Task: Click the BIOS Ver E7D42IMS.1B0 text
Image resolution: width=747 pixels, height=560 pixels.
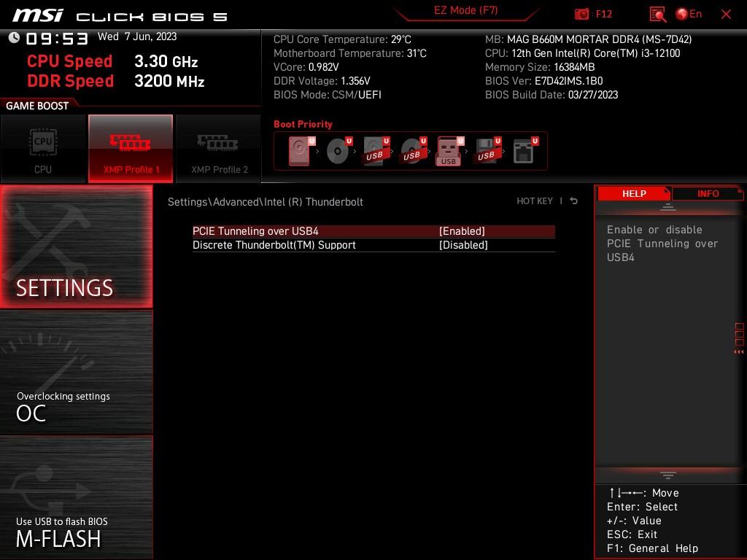Action: [543, 81]
